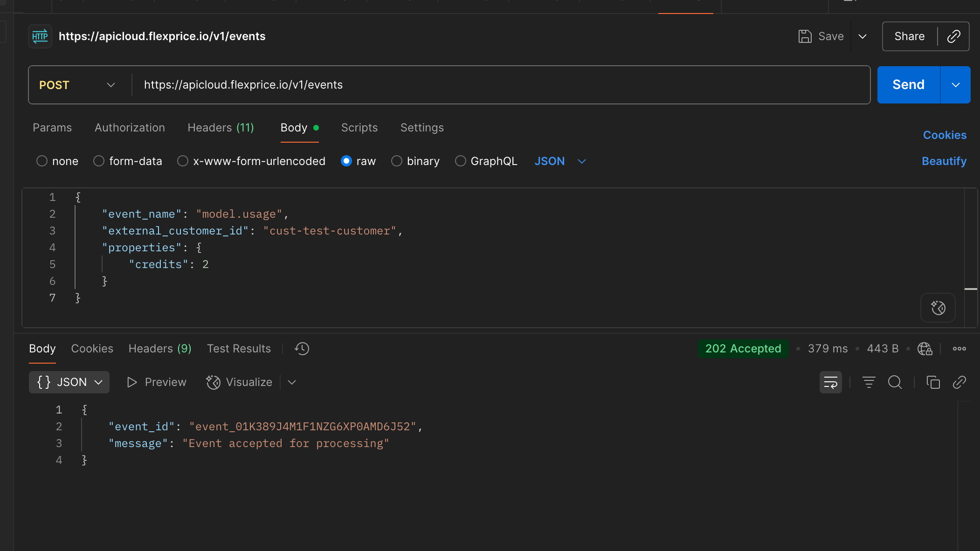Select x-www-form-urlencoded body type

(x=183, y=161)
